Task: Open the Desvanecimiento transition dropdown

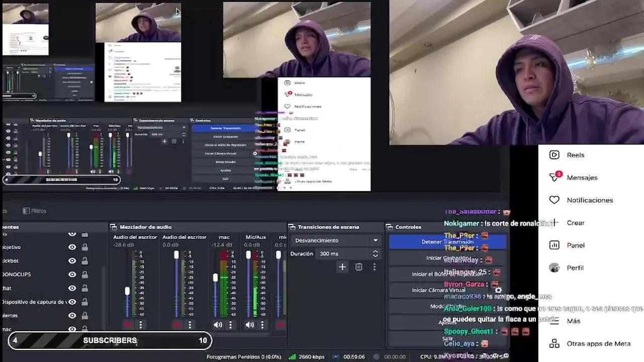Action: (336, 240)
